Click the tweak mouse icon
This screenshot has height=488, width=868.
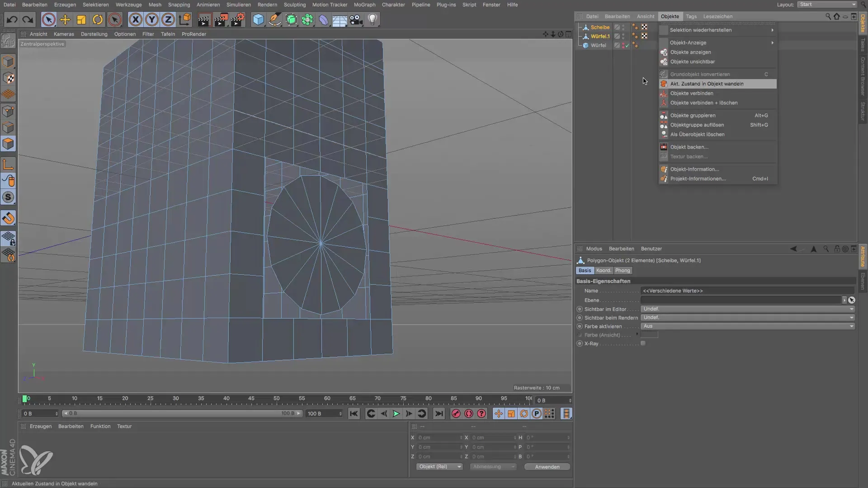8,181
